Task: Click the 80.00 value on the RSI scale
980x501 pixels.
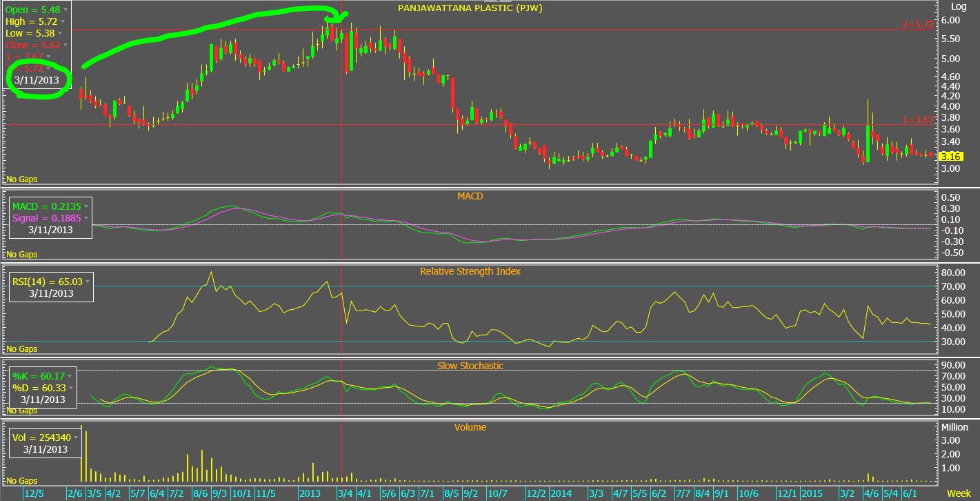Action: 952,273
